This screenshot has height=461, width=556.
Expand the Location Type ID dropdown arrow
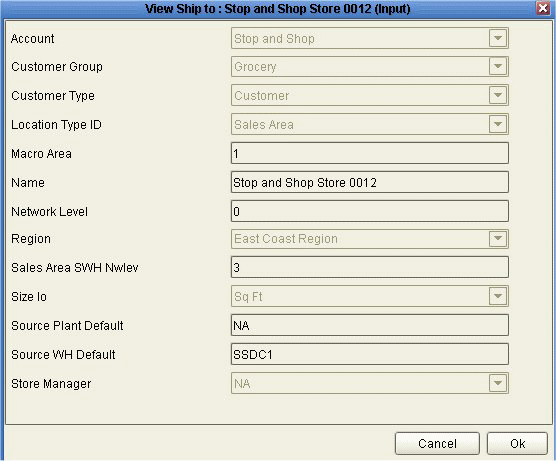497,124
